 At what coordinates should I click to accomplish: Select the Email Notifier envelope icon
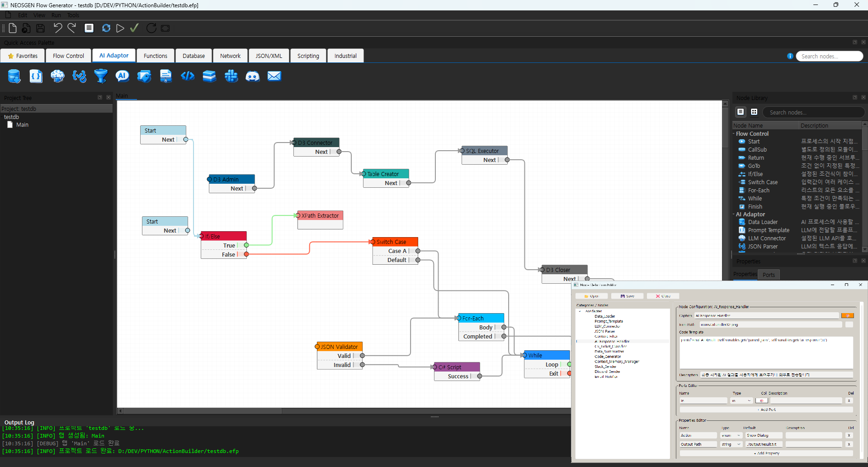coord(274,76)
